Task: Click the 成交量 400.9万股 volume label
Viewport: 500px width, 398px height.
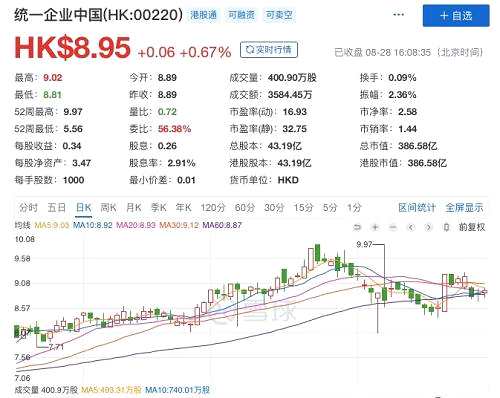Action: click(x=46, y=390)
